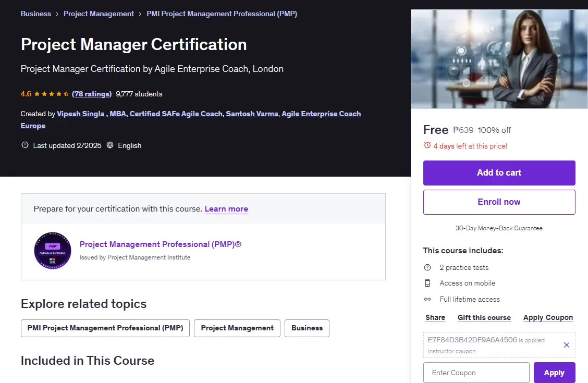Click the globe language icon
This screenshot has height=383, width=588.
click(110, 145)
